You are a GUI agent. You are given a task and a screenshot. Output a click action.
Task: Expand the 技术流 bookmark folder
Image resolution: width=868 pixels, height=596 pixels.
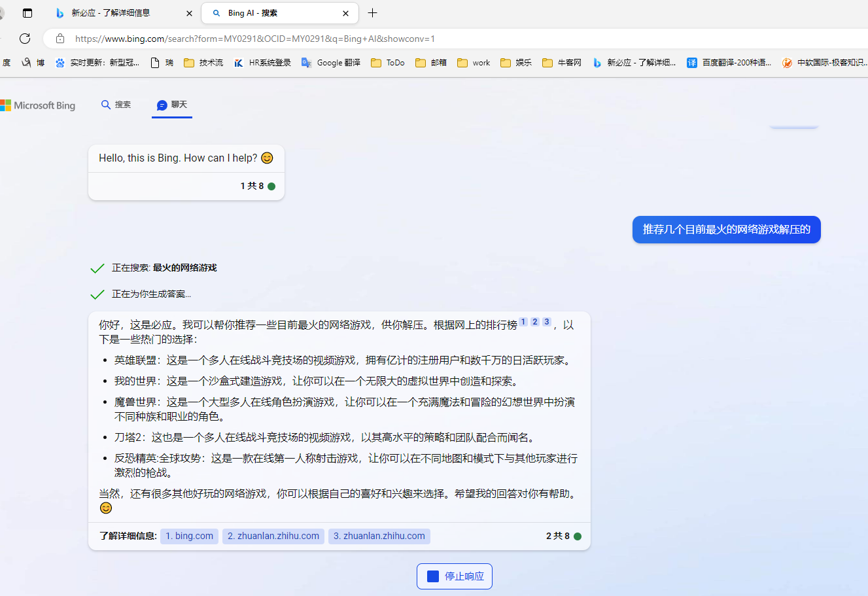point(203,63)
